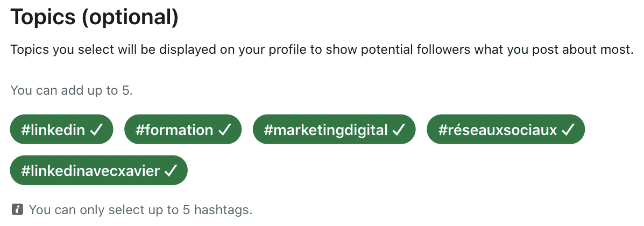The image size is (644, 226).
Task: Toggle off the #formation hashtag
Action: point(183,130)
